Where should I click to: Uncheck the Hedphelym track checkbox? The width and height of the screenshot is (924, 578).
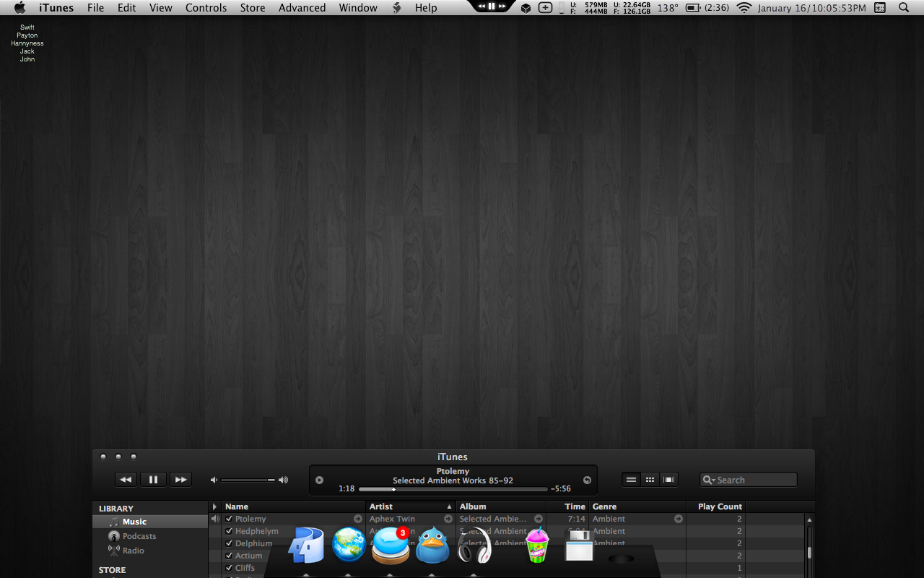[x=229, y=531]
